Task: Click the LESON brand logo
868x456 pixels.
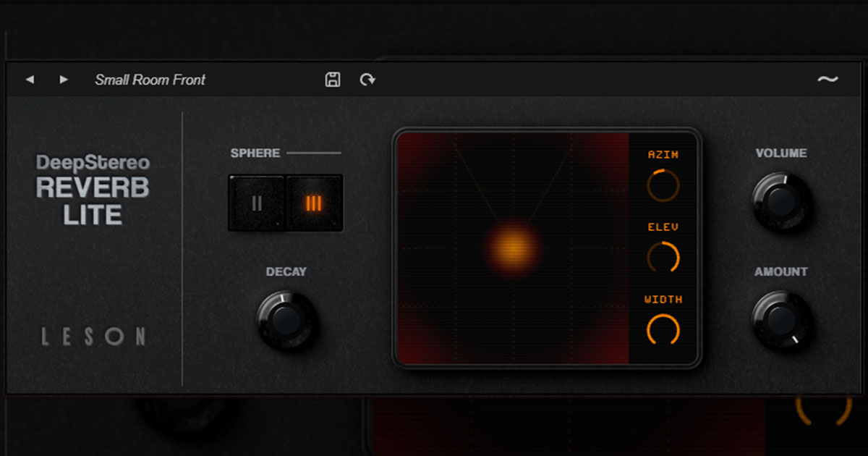Action: (x=93, y=337)
